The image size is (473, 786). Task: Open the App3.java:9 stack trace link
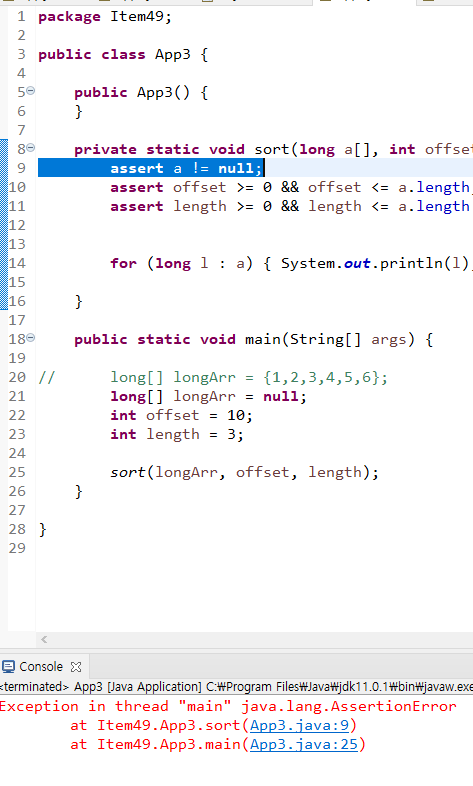(299, 725)
